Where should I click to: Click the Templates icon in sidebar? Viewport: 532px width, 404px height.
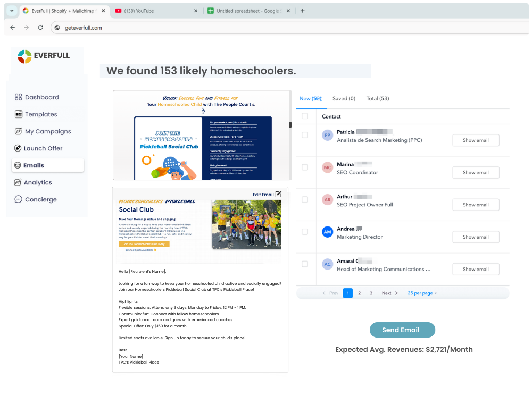click(x=19, y=114)
